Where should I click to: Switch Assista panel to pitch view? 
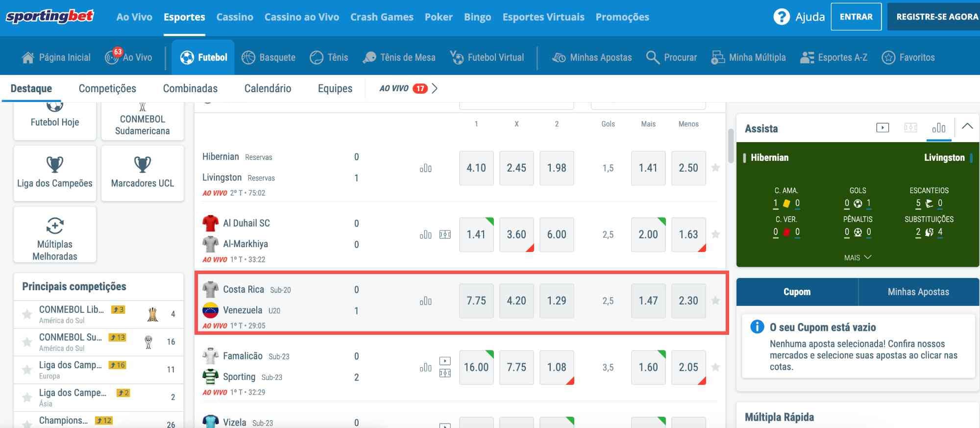click(910, 128)
